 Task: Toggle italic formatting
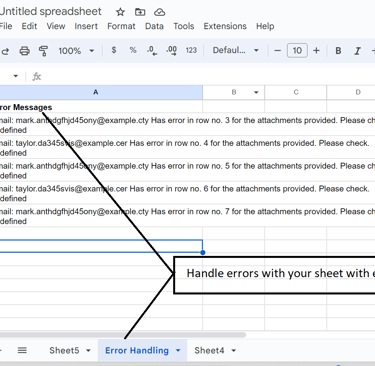(x=357, y=51)
